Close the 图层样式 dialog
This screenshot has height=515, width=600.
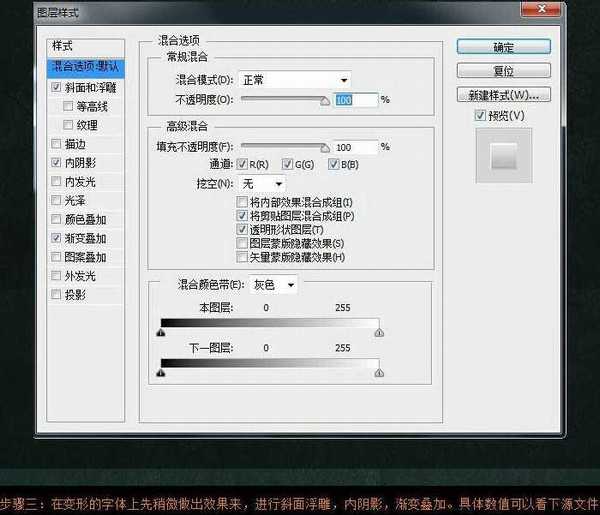[x=542, y=8]
